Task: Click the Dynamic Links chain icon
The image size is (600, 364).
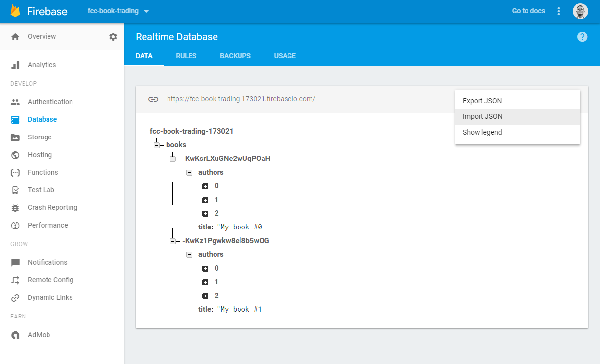Action: coord(15,297)
